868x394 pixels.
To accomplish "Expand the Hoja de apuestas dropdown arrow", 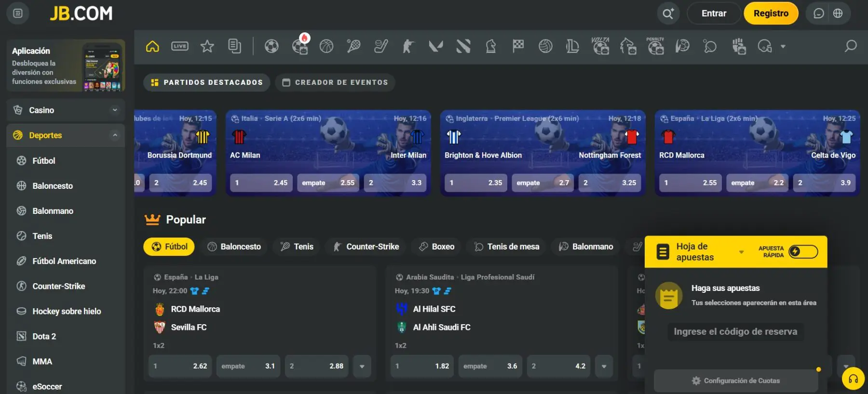I will (x=741, y=252).
